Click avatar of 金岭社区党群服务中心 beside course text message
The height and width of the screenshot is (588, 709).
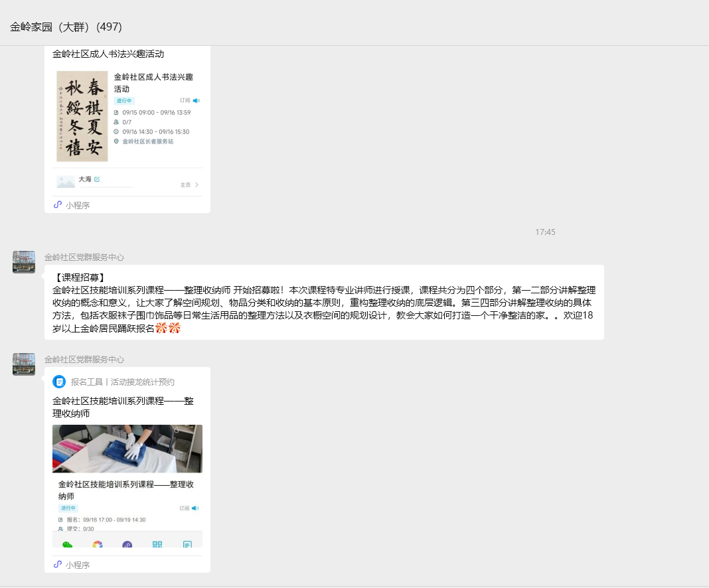(24, 262)
